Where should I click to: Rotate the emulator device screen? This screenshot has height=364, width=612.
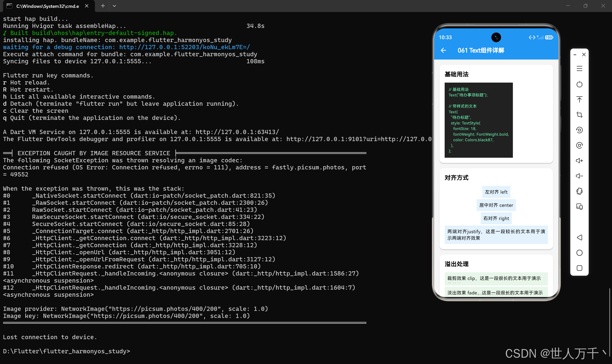[x=579, y=191]
